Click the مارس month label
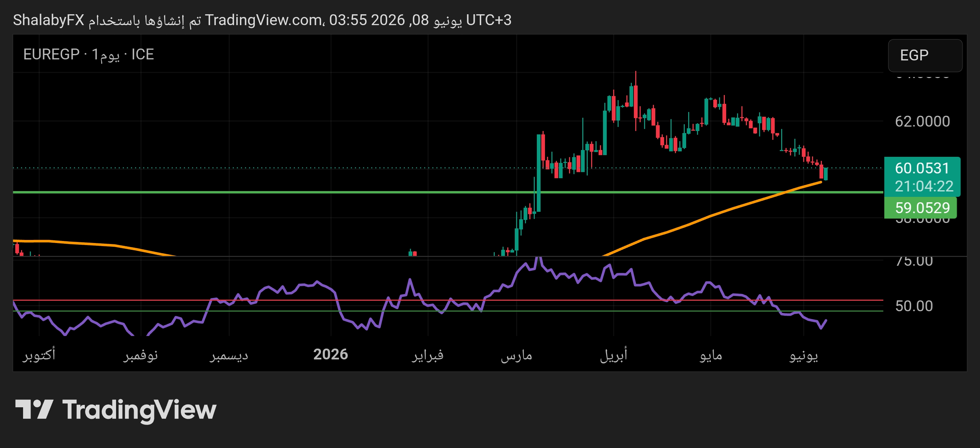The image size is (980, 448). point(516,355)
